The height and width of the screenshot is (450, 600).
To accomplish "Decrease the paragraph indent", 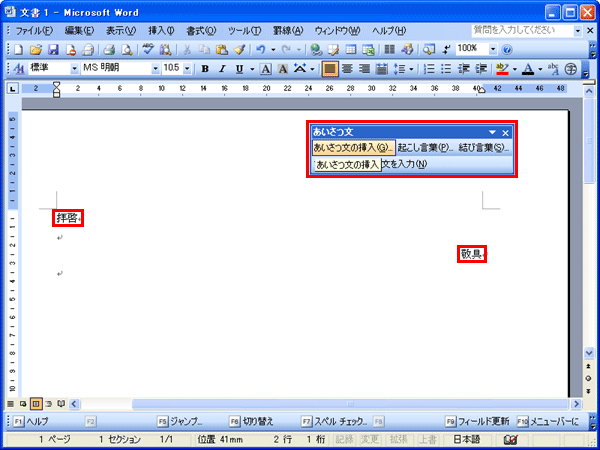I will pyautogui.click(x=464, y=69).
